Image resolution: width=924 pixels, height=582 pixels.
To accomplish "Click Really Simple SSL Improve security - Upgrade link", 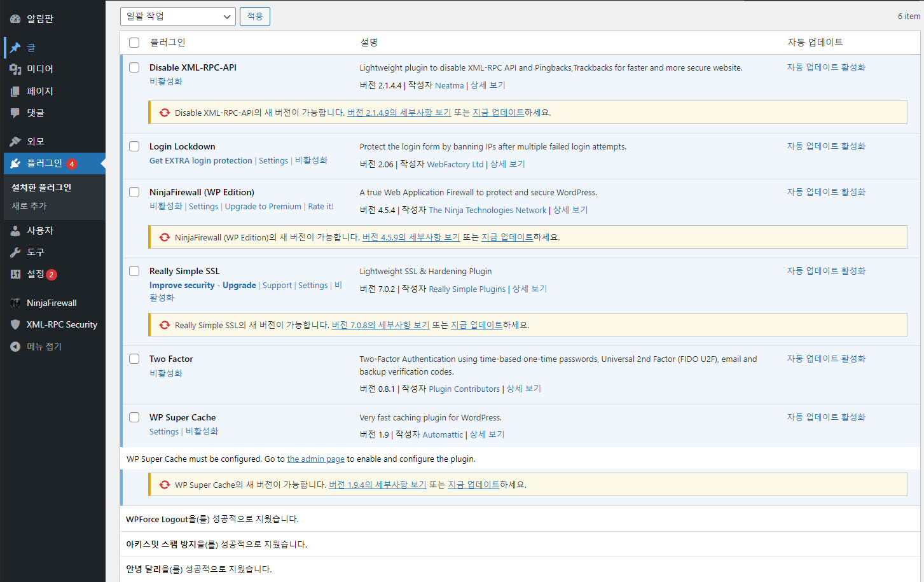I will tap(203, 286).
